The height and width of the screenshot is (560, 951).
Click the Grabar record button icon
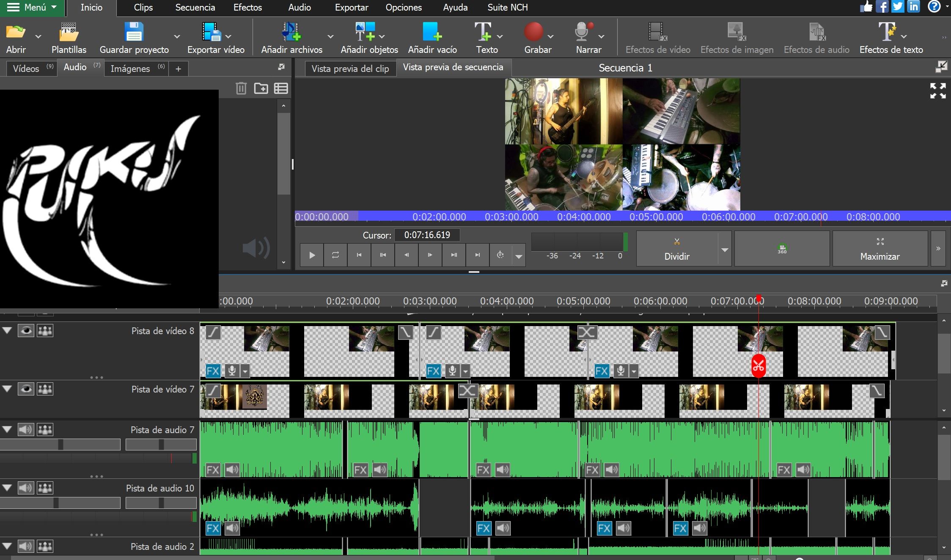533,32
